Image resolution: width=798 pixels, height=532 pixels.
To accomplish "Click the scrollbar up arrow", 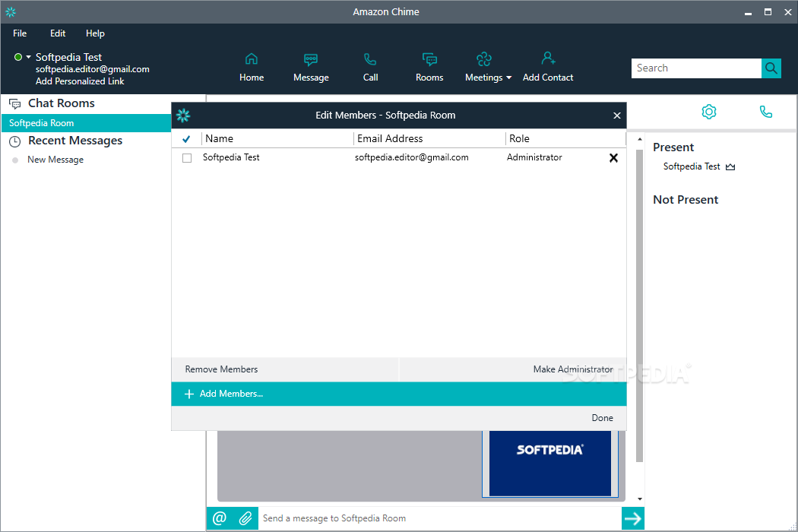I will tap(640, 139).
